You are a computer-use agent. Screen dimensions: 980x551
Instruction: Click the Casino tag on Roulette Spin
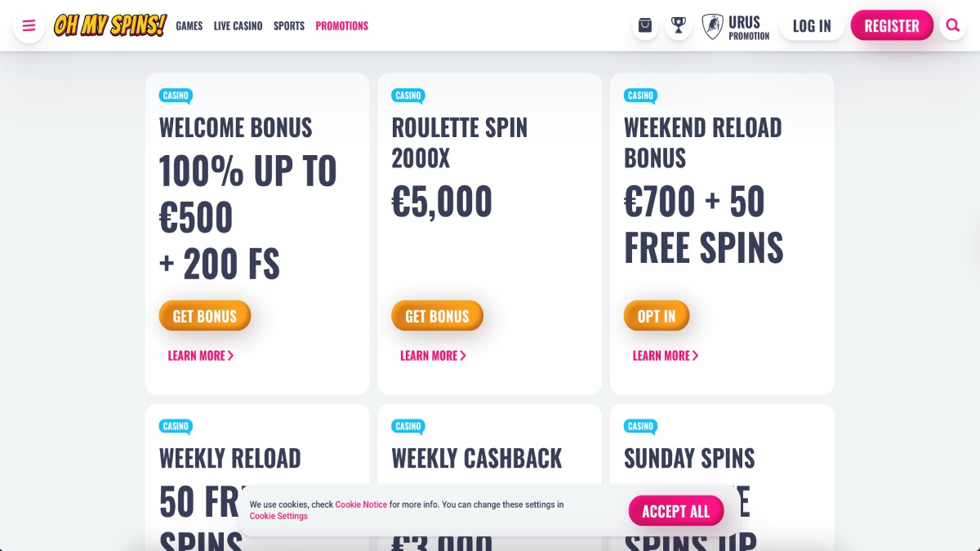coord(408,96)
